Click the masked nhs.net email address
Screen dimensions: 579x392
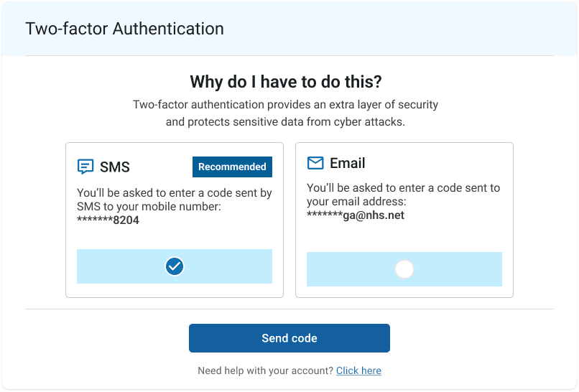click(x=356, y=215)
